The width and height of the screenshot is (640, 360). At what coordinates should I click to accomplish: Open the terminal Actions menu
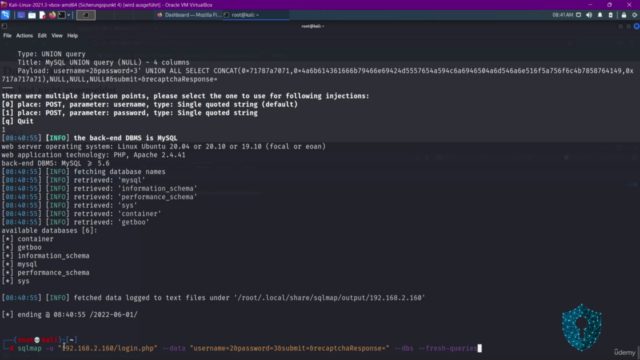click(24, 36)
